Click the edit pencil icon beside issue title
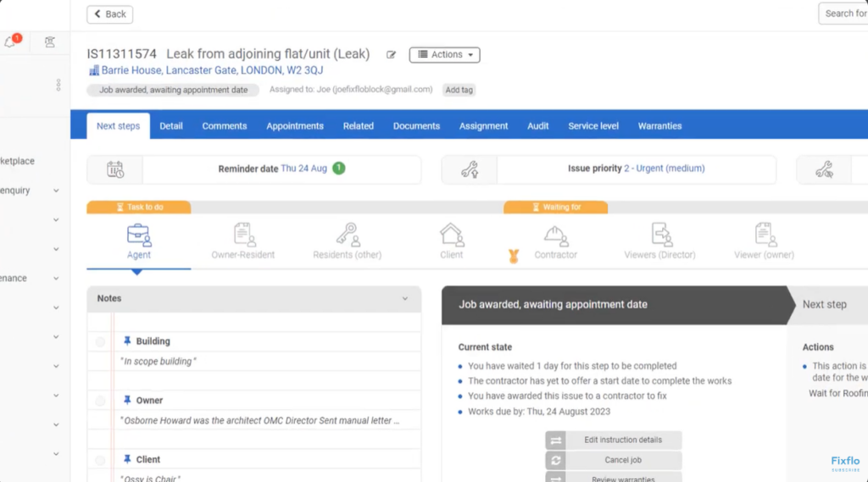868x482 pixels. coord(391,55)
